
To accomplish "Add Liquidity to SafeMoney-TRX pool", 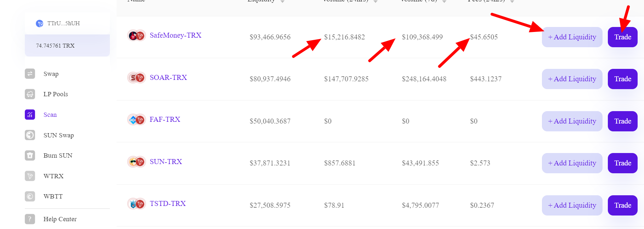I will point(572,37).
